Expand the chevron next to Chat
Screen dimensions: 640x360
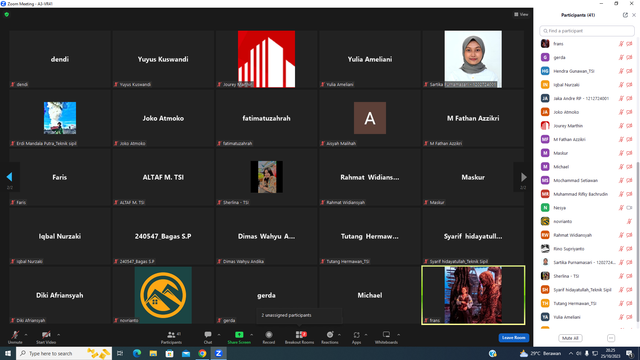pyautogui.click(x=219, y=335)
